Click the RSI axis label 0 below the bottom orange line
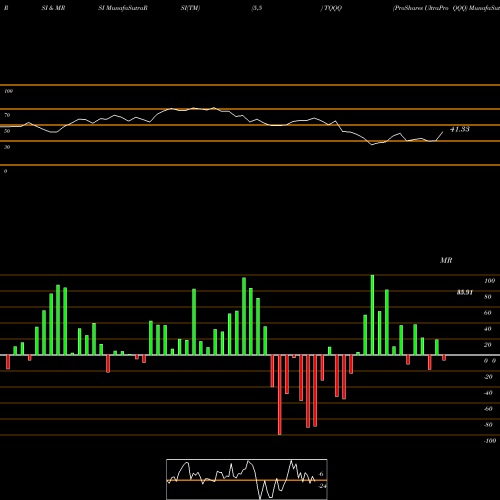 pyautogui.click(x=5, y=171)
